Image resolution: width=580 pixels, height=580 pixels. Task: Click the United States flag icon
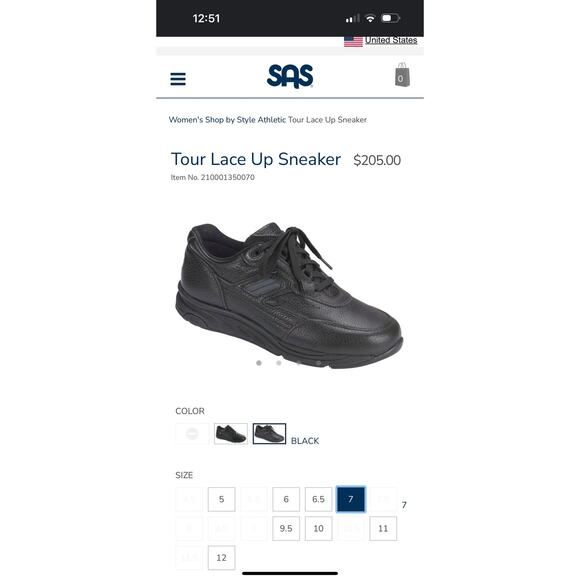353,41
